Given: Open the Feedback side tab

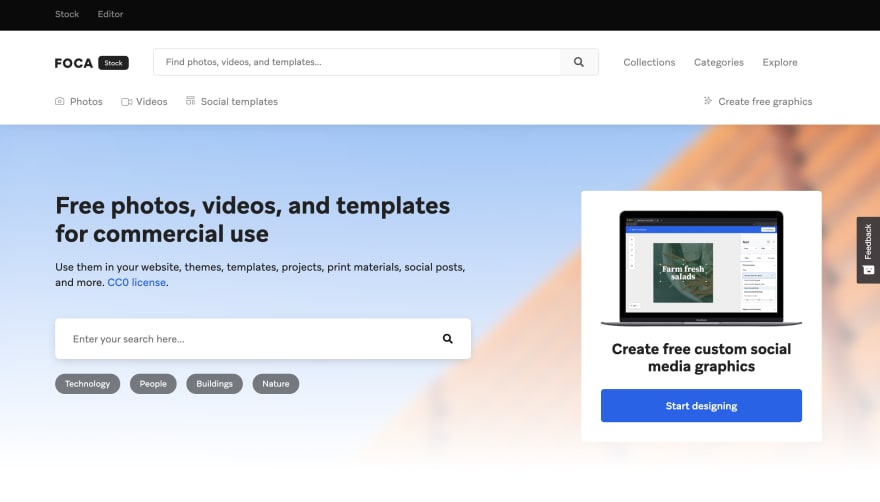Looking at the screenshot, I should (868, 250).
